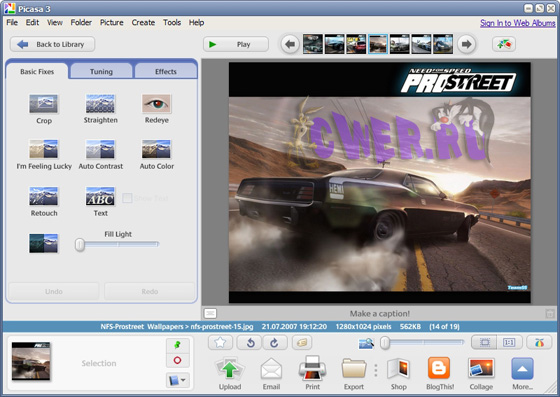This screenshot has width=560, height=397.
Task: Hold selected items with the green pin
Action: (x=177, y=345)
